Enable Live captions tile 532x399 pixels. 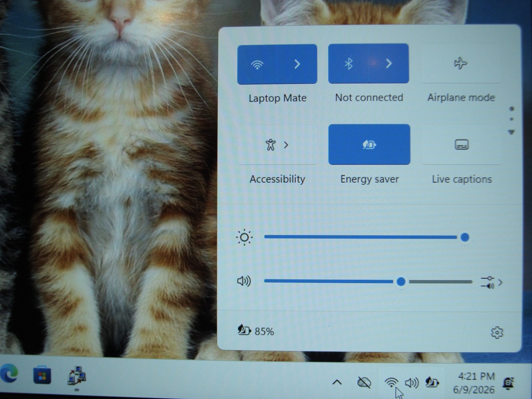pos(462,145)
